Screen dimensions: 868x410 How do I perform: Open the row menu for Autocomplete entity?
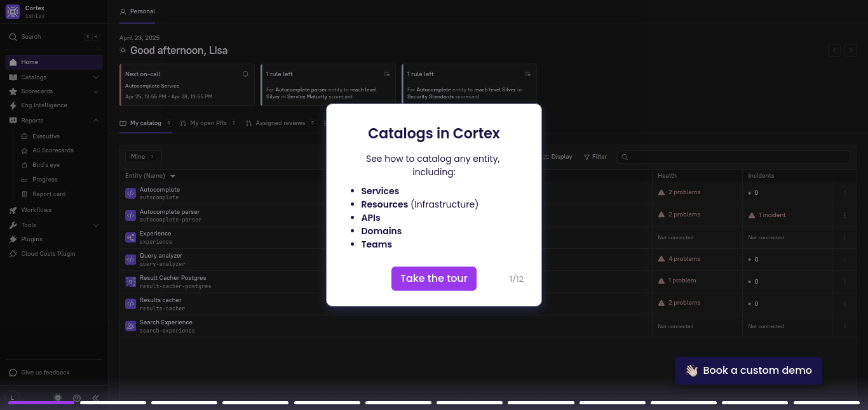[x=844, y=193]
